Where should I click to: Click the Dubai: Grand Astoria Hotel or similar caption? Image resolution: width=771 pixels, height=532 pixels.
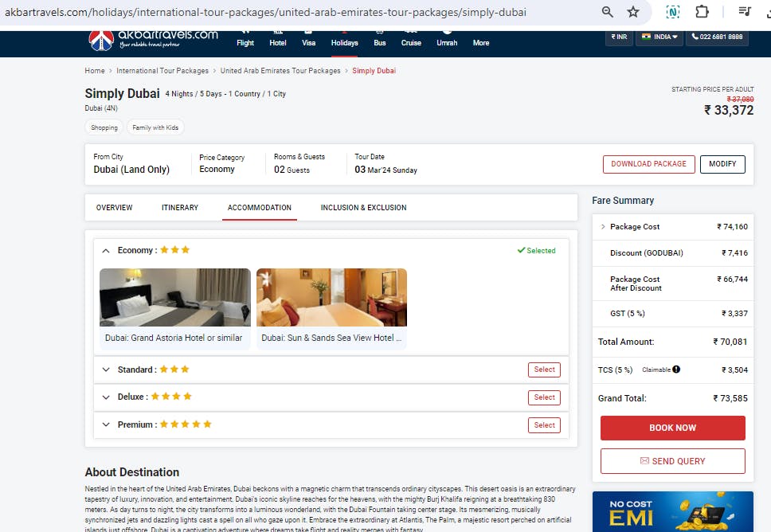point(174,338)
